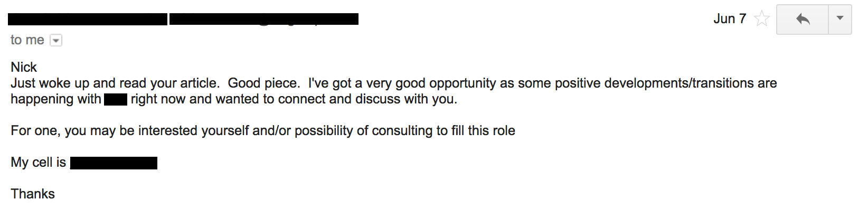
Task: Click the redacted name after "happening with"
Action: point(116,99)
